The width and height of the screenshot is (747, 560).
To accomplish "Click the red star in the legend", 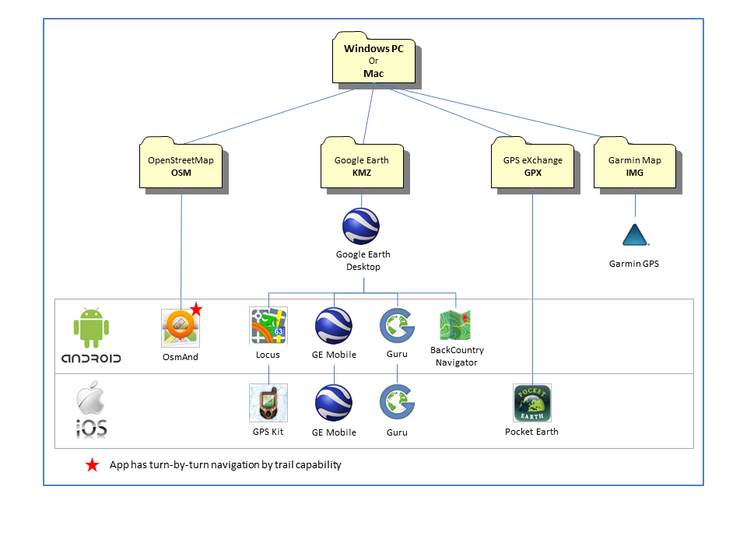I will click(92, 465).
